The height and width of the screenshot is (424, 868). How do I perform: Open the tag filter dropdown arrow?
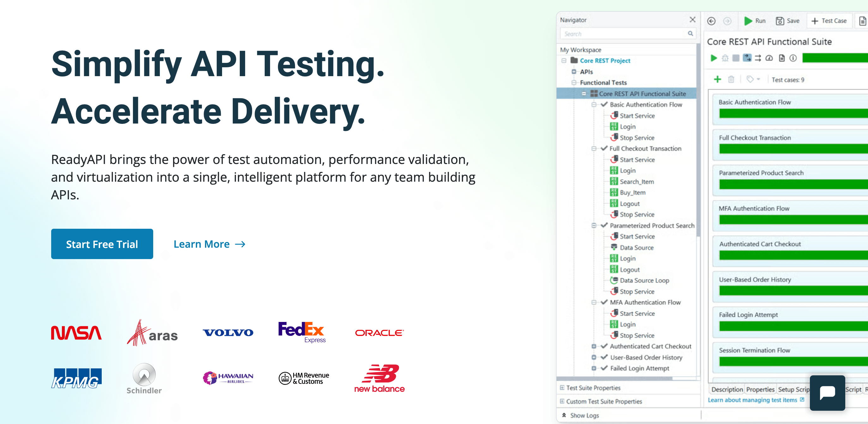[x=758, y=80]
